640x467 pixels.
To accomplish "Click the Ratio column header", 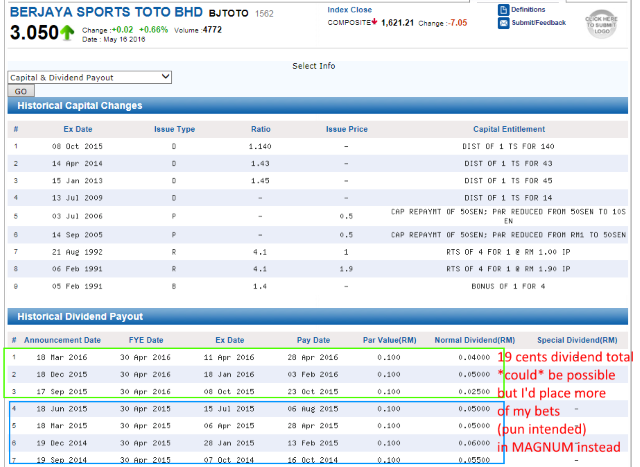I will (260, 129).
